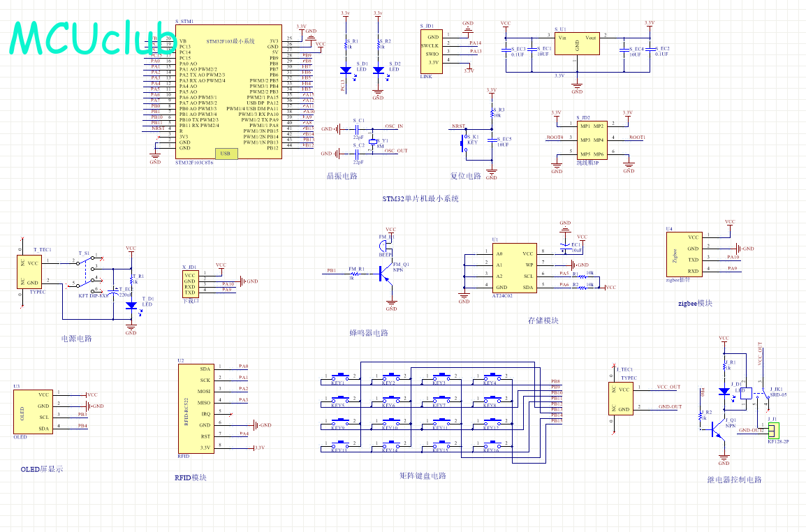Viewport: 806px width, 532px height.
Task: Select the S_JD1 LINK connector block
Action: 431,51
